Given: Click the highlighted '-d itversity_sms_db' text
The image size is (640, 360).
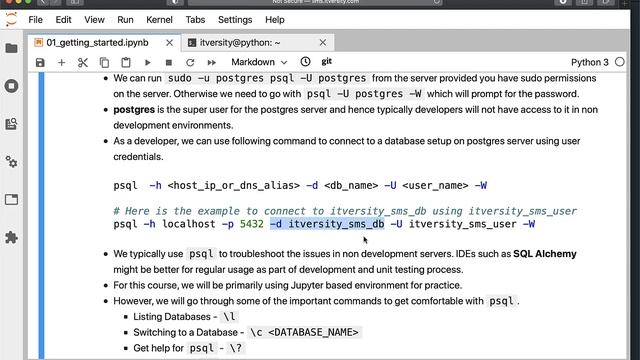Looking at the screenshot, I should click(327, 224).
